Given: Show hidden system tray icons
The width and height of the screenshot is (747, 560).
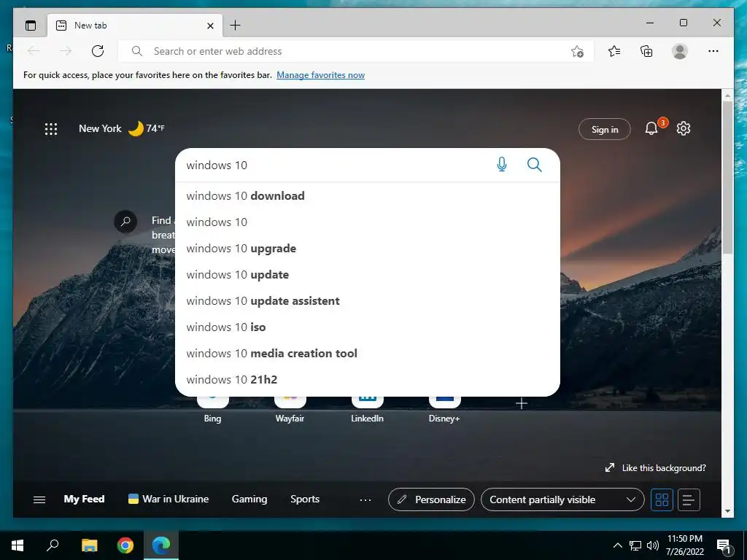Looking at the screenshot, I should pyautogui.click(x=617, y=545).
